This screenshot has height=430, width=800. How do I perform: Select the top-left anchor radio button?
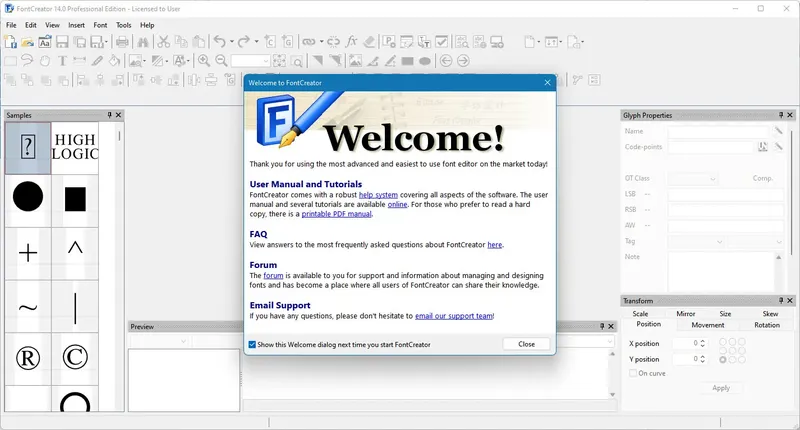pos(722,341)
